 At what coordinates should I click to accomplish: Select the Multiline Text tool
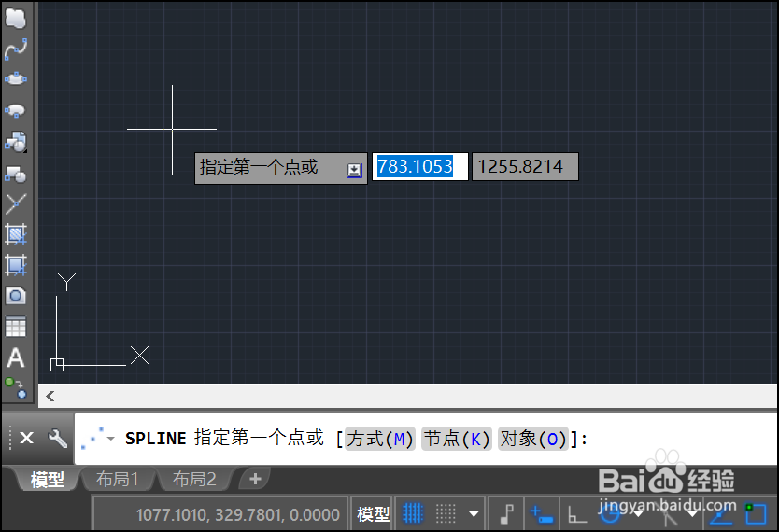coord(15,357)
